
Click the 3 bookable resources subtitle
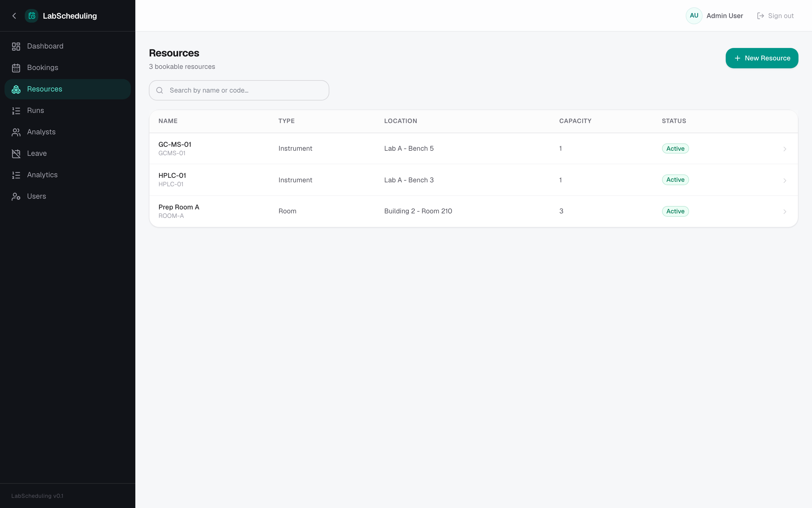click(182, 67)
